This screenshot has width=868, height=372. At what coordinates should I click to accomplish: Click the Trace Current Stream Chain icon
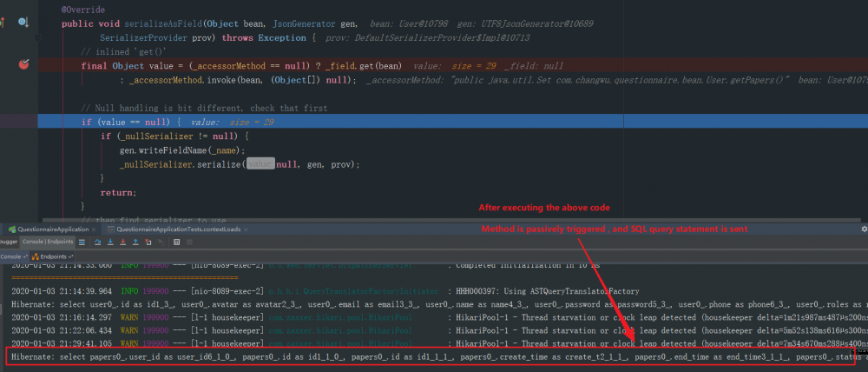[x=189, y=242]
